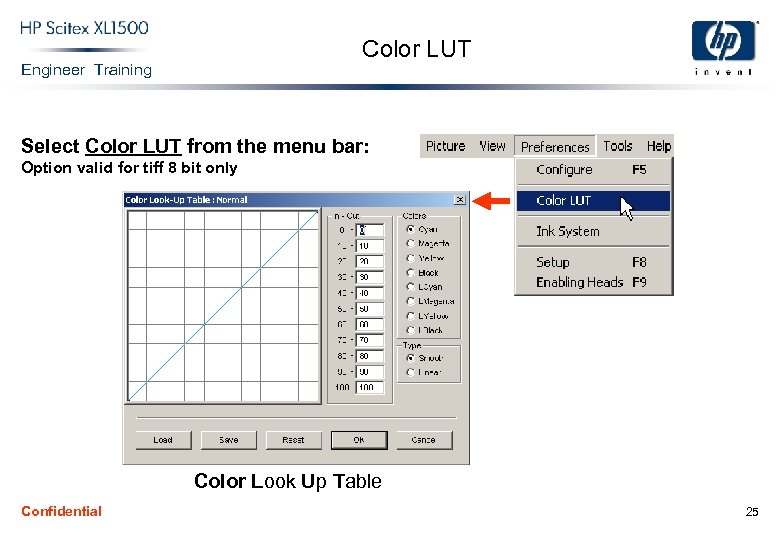
Task: Select the Yellow color radio button
Action: 410,258
